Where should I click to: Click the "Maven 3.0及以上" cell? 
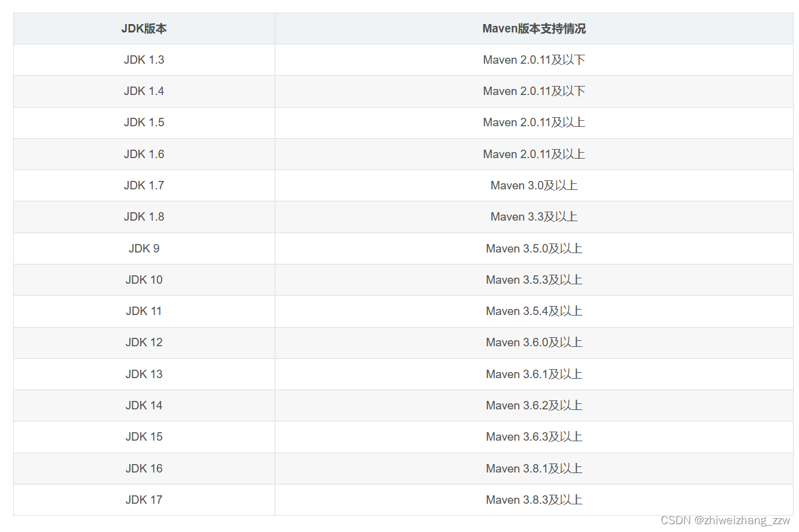534,186
